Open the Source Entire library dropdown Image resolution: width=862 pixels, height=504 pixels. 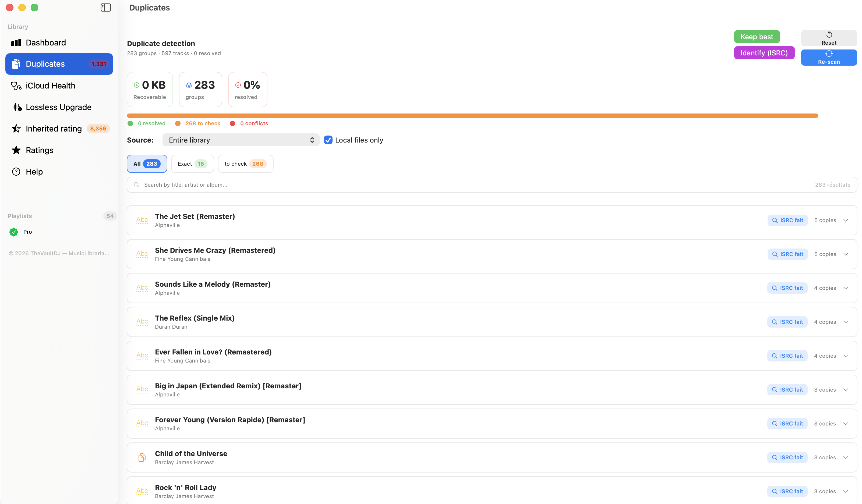[x=241, y=140]
